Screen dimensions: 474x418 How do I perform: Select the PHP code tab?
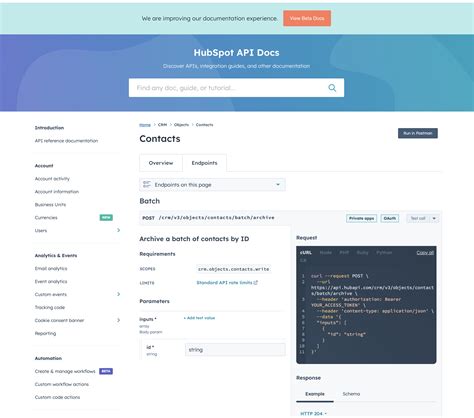tap(344, 253)
